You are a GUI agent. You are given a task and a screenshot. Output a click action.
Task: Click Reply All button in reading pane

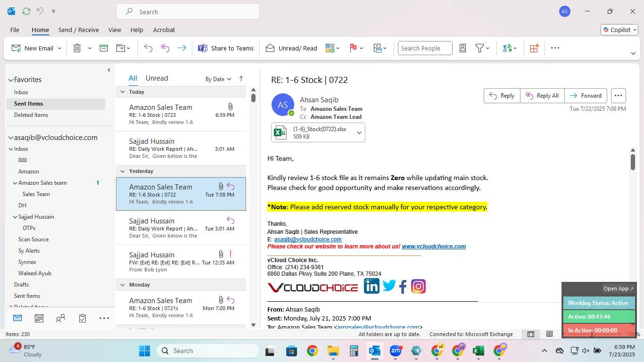click(x=542, y=96)
